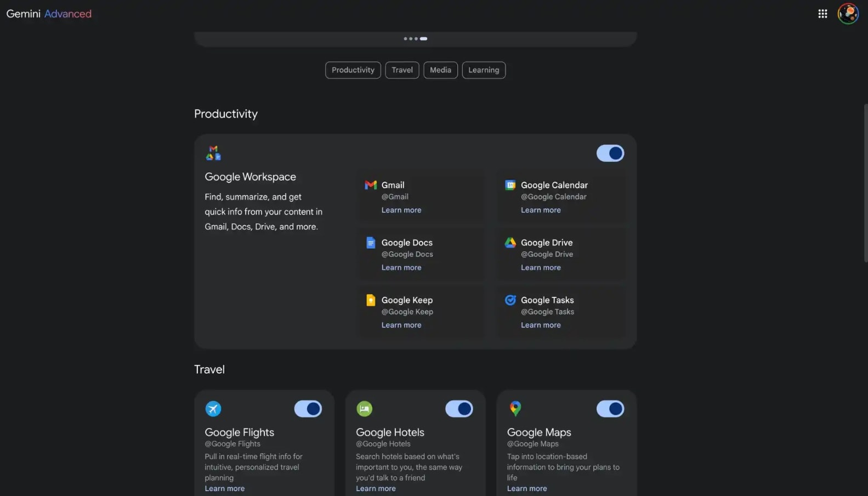Open Learn more under Google Drive
This screenshot has width=868, height=496.
coord(541,268)
